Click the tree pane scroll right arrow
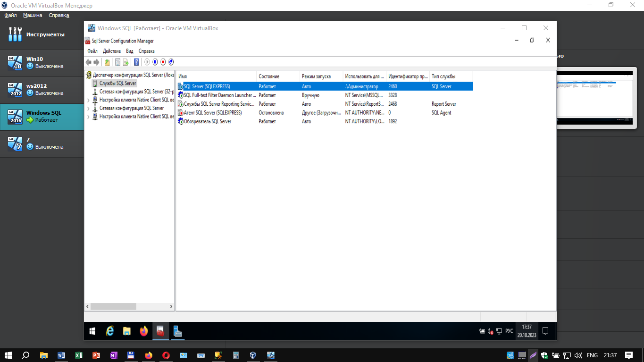 (x=171, y=306)
